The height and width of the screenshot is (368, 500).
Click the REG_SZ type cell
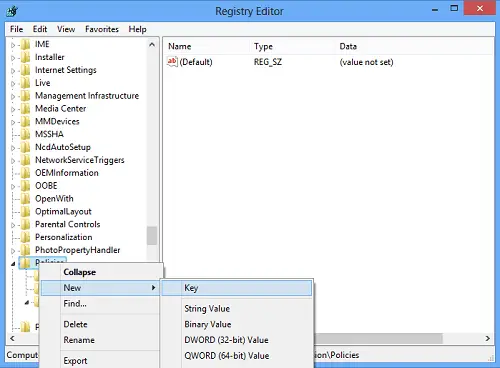(268, 62)
